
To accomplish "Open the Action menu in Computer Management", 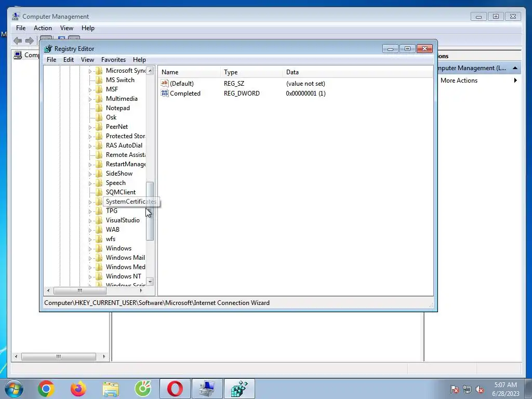I will (x=43, y=28).
